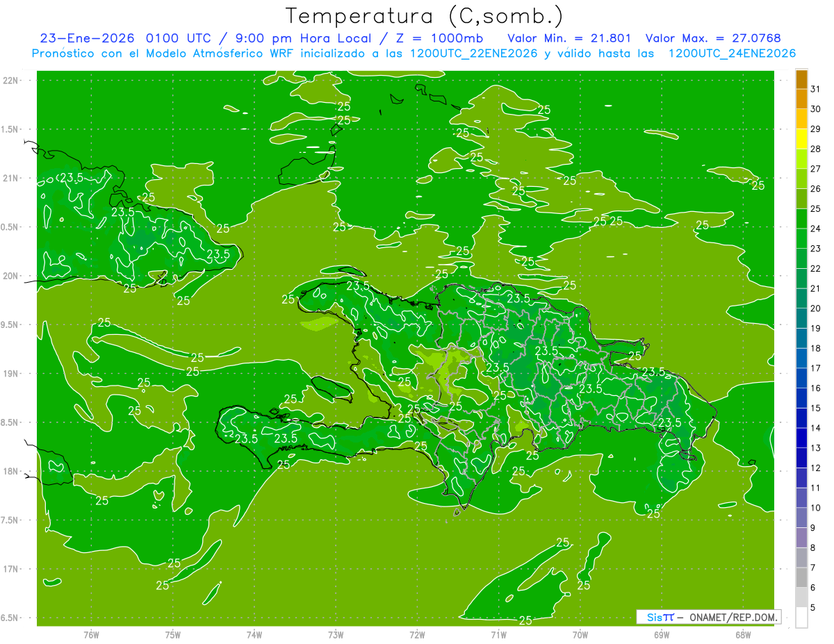
Task: Click the '10' label on the color scale
Action: click(815, 508)
